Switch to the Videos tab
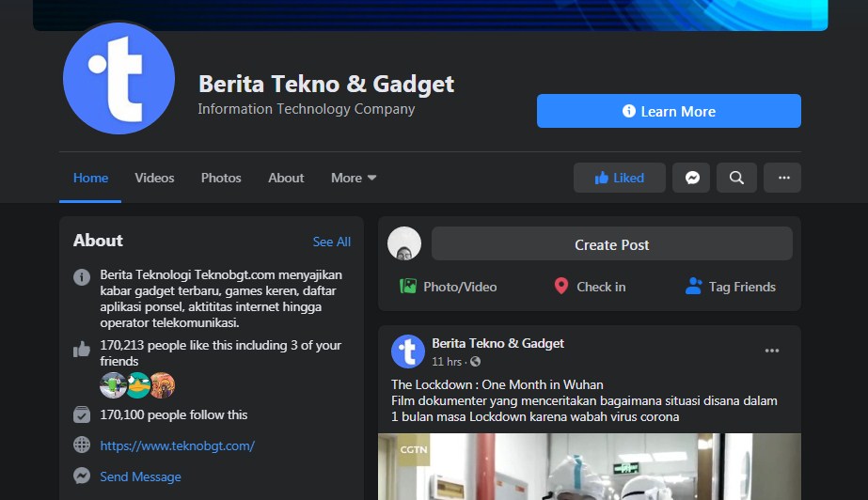 154,178
